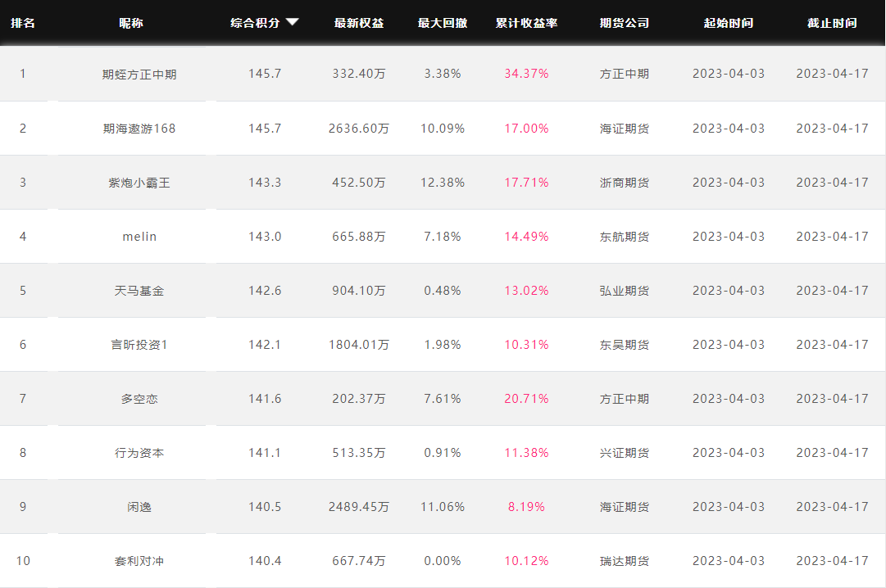Select equity value 332.40万
This screenshot has width=886, height=588.
[359, 74]
